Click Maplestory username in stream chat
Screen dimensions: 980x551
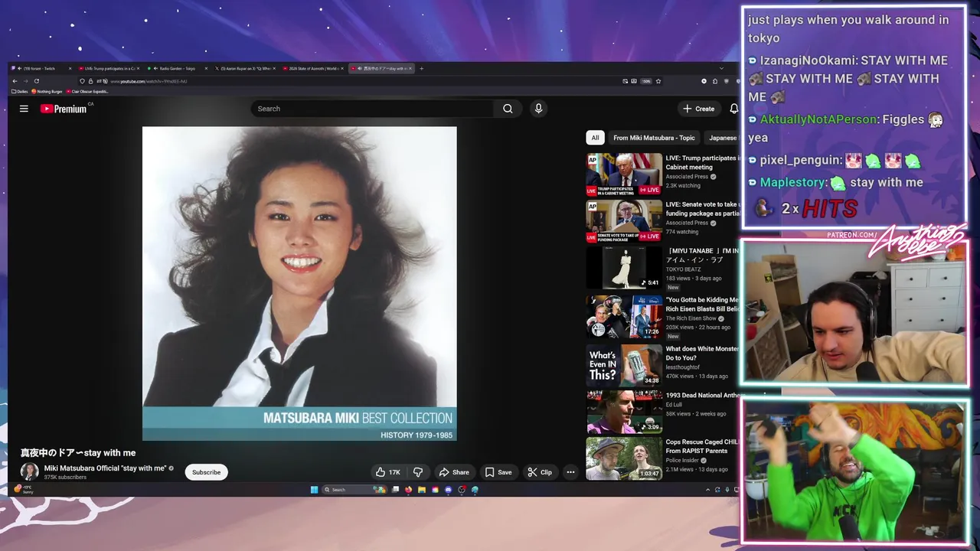(x=793, y=182)
